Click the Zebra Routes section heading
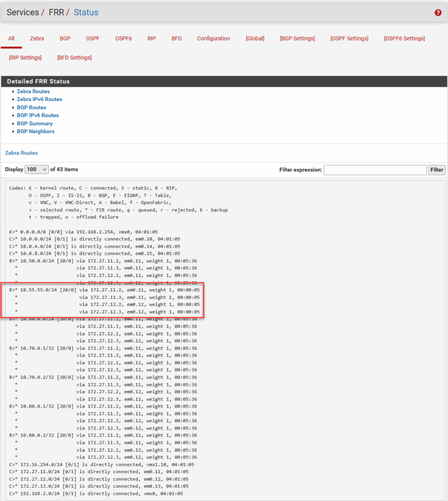Image resolution: width=448 pixels, height=501 pixels. click(22, 153)
